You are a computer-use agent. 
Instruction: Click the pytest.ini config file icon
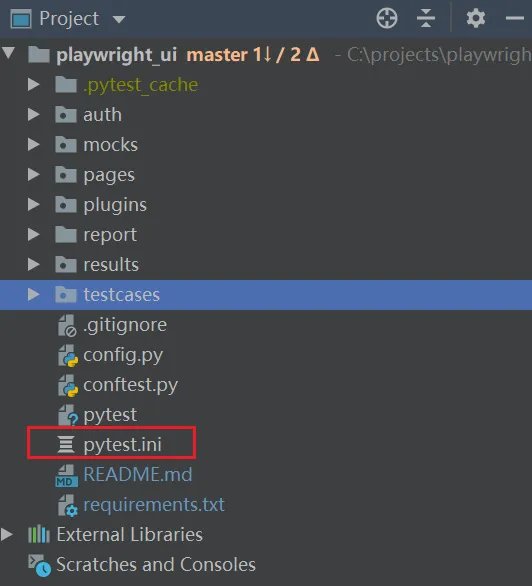point(66,444)
